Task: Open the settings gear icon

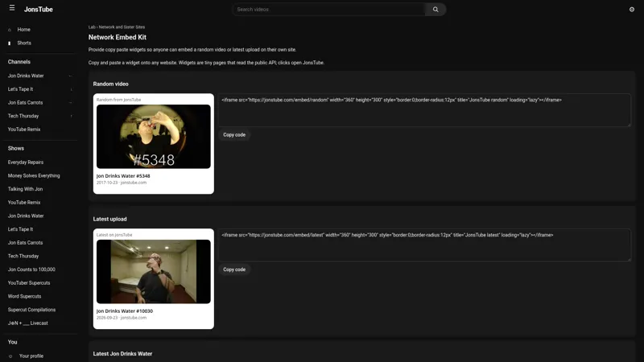Action: [632, 10]
